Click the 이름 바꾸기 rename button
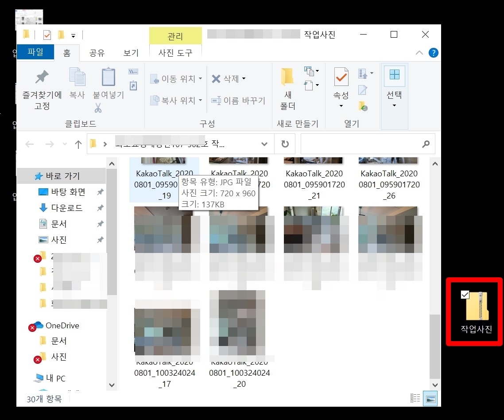504x420 pixels. (x=238, y=101)
